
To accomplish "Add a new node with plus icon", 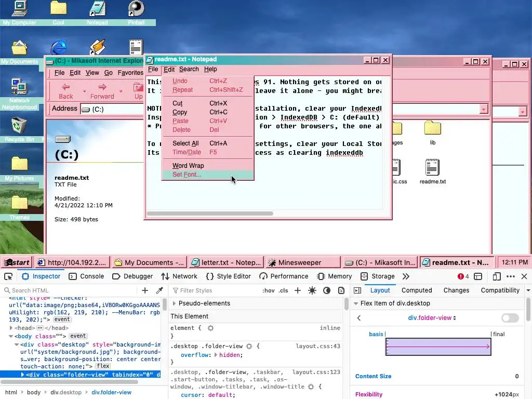I will (145, 290).
